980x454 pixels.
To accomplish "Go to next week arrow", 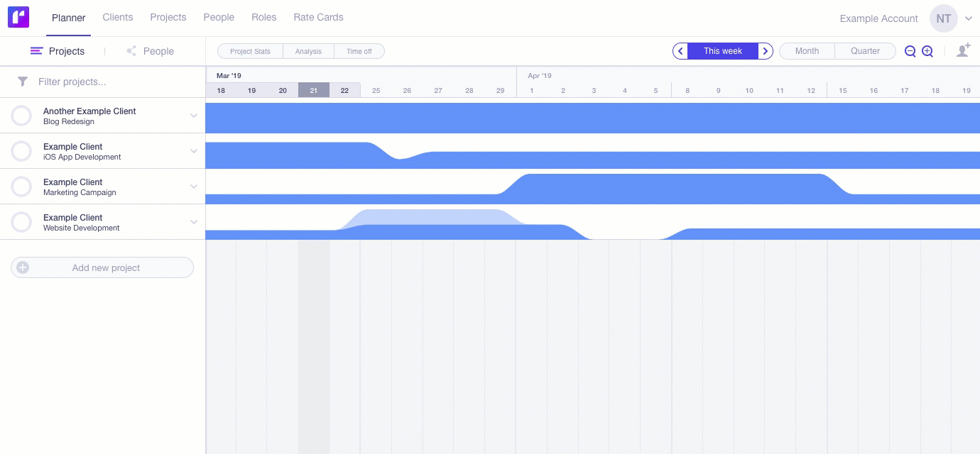I will click(765, 51).
